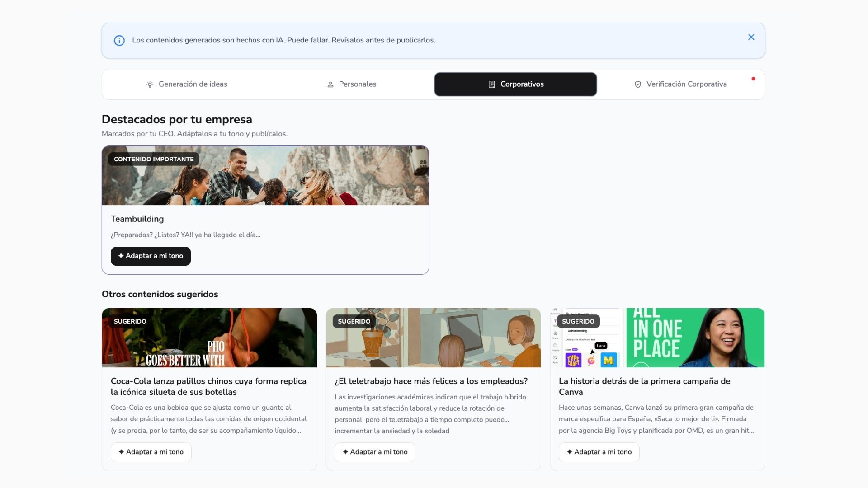Click the person icon beside Personales
This screenshot has height=488, width=868.
(330, 84)
